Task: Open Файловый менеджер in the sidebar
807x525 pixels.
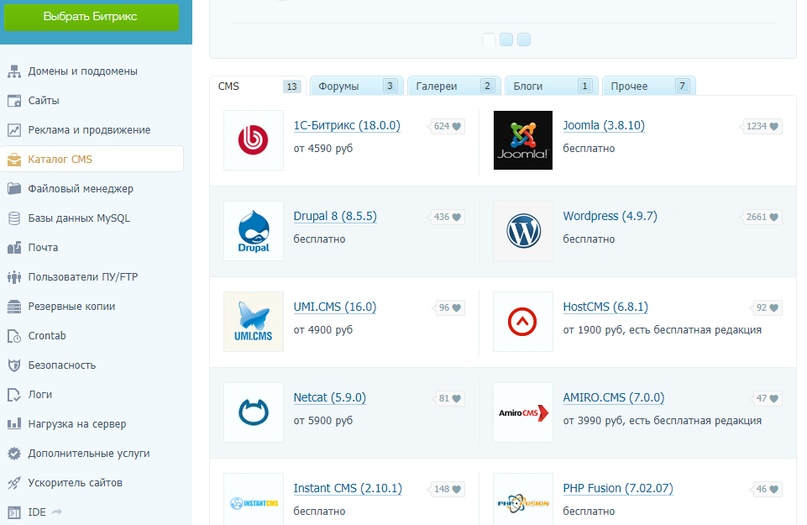Action: tap(81, 189)
